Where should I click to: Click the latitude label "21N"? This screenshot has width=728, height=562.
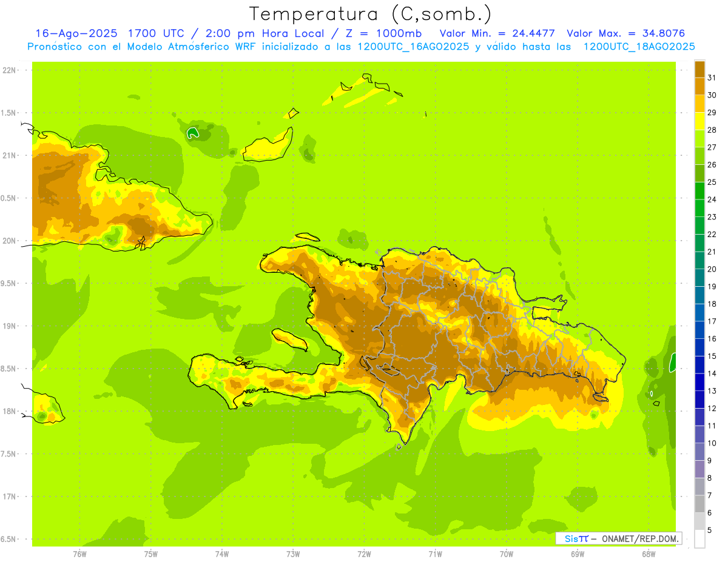[10, 155]
